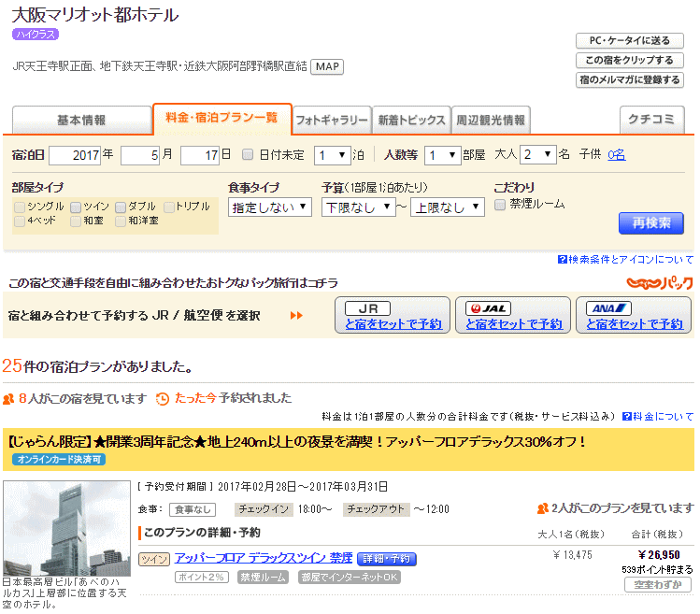Click the 詳細・予約 button
The width and height of the screenshot is (700, 614).
pos(387,559)
